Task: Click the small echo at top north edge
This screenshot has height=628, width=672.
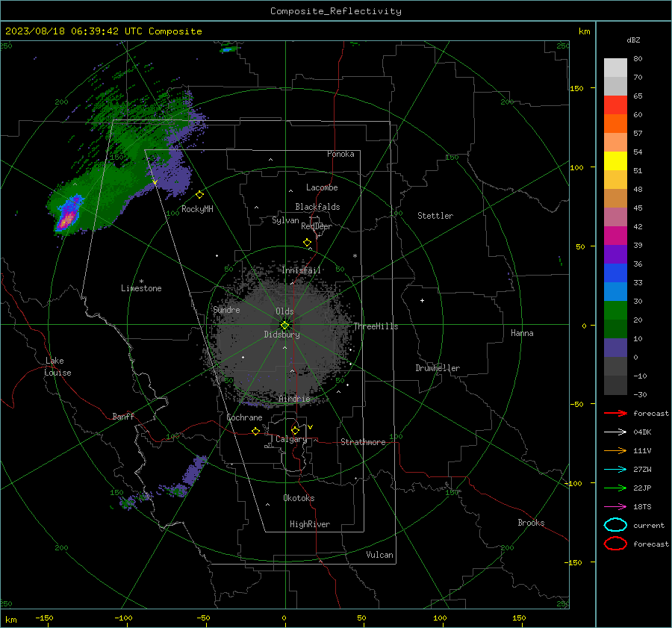Action: 228,50
